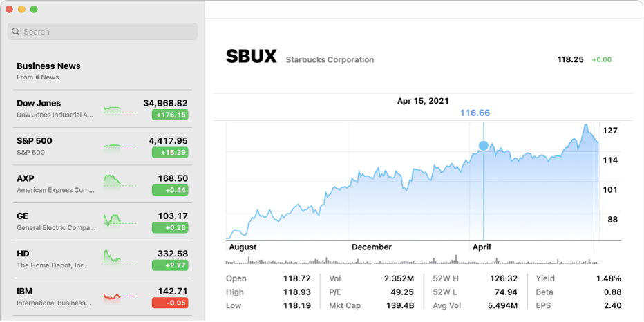Screen dimensions: 644x322
Task: Click the 127 price axis label
Action: tap(610, 131)
